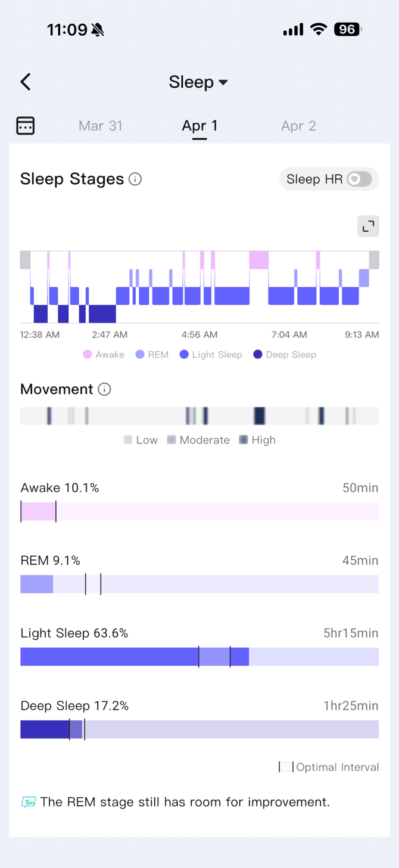Expand the sleep chart to fullscreen
This screenshot has width=399, height=868.
coord(367,226)
